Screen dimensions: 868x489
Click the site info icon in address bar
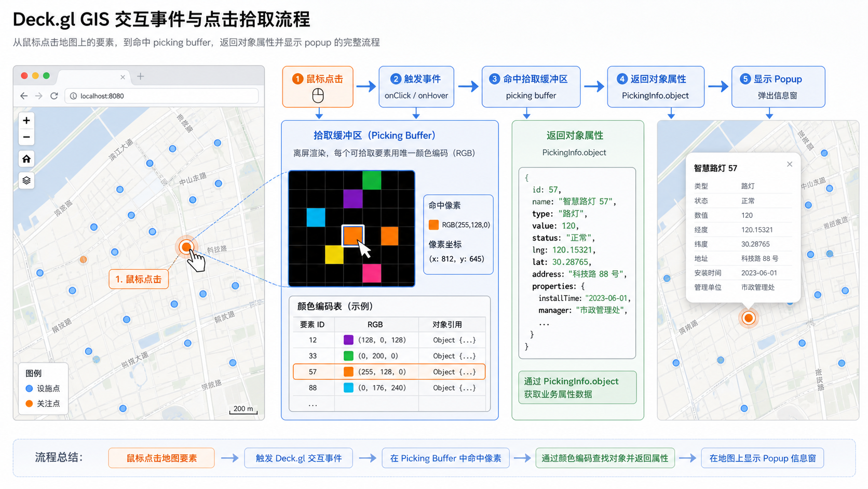[x=73, y=96]
